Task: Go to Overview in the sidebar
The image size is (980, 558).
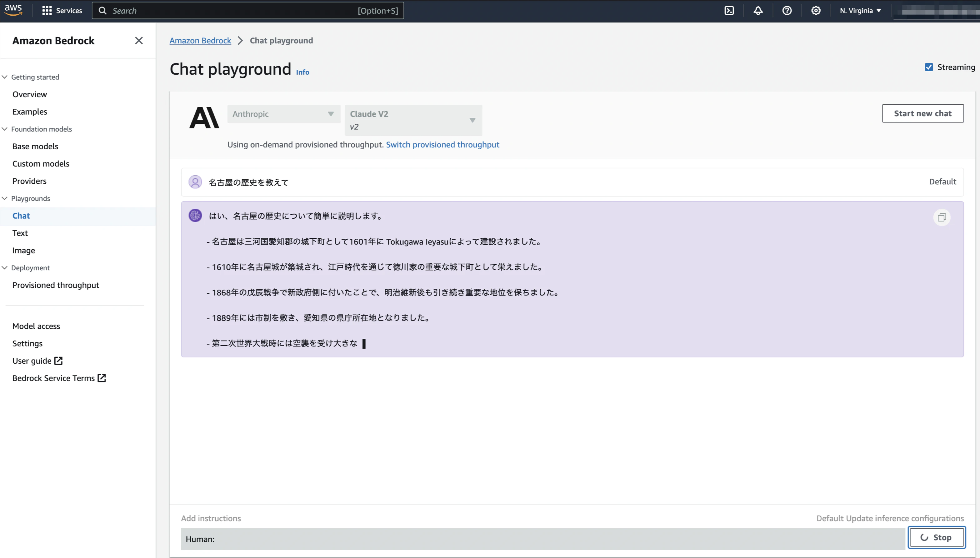Action: (29, 94)
